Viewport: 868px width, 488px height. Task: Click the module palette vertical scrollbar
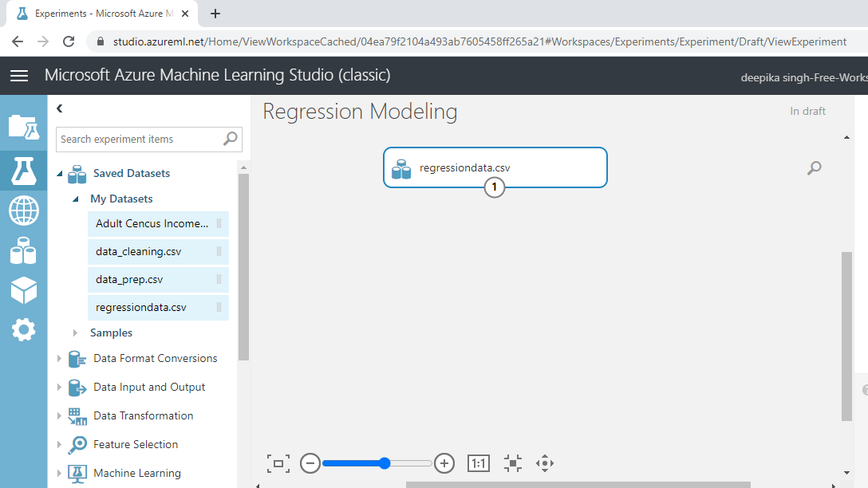pyautogui.click(x=243, y=266)
